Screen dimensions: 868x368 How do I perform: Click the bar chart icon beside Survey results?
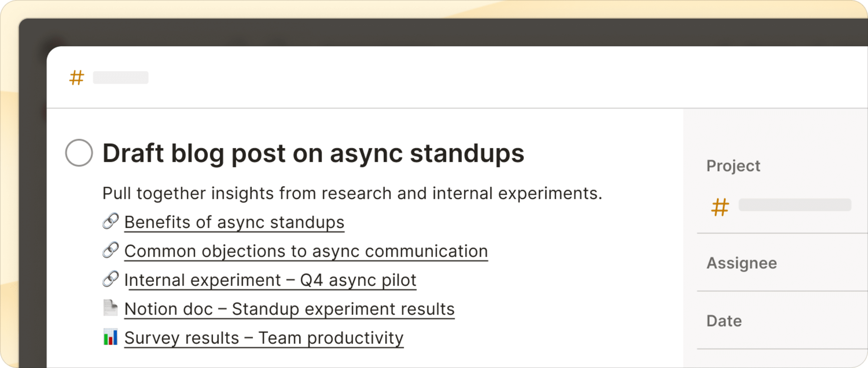[x=111, y=337]
